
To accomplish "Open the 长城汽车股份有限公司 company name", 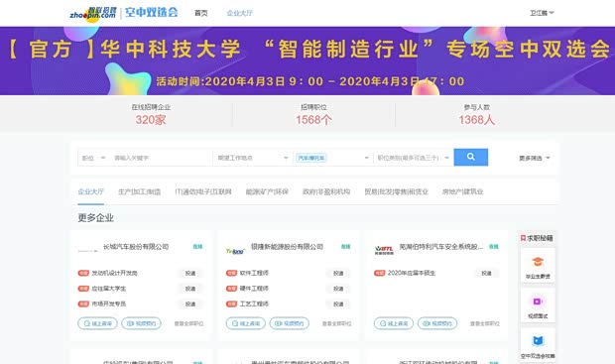I will coord(136,247).
